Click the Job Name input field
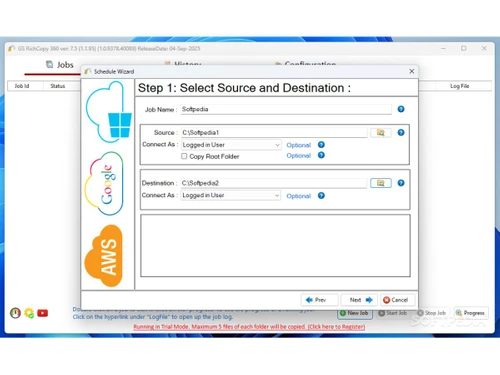 (x=286, y=109)
